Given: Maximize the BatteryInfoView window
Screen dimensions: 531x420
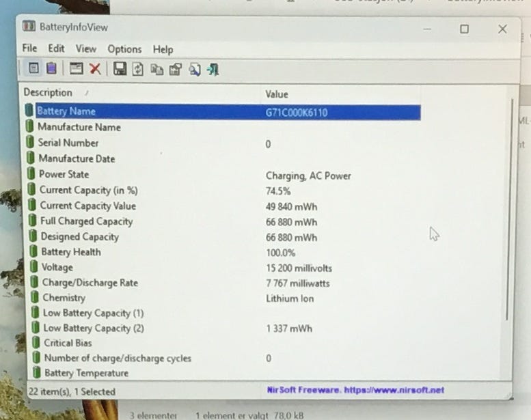Looking at the screenshot, I should [x=464, y=29].
